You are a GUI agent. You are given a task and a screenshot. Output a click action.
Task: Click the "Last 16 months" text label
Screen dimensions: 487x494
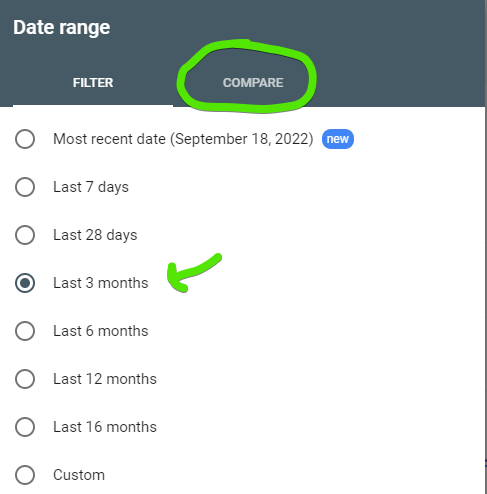pyautogui.click(x=105, y=427)
